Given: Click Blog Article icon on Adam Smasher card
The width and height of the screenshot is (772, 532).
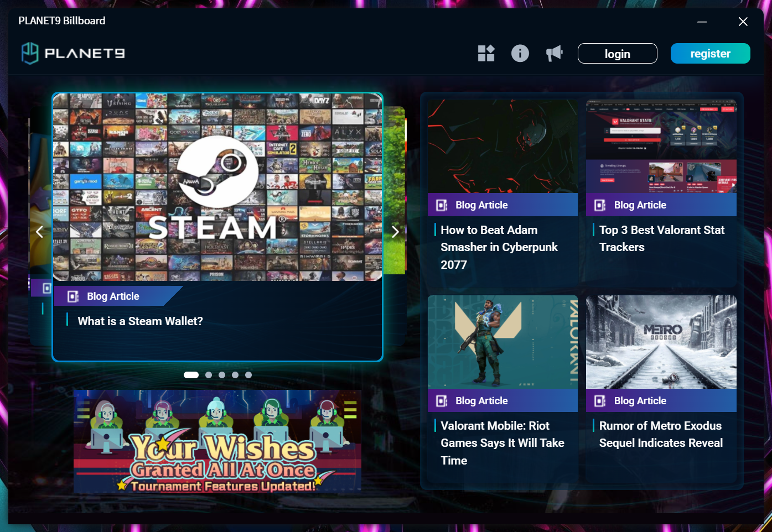Looking at the screenshot, I should tap(442, 205).
